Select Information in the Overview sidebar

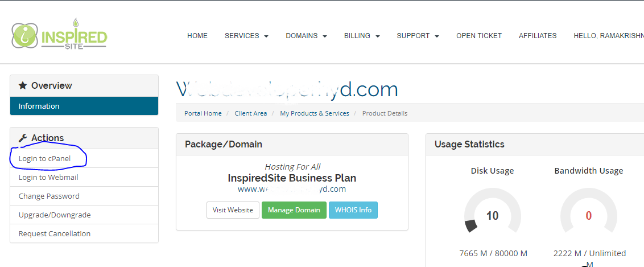pyautogui.click(x=84, y=106)
